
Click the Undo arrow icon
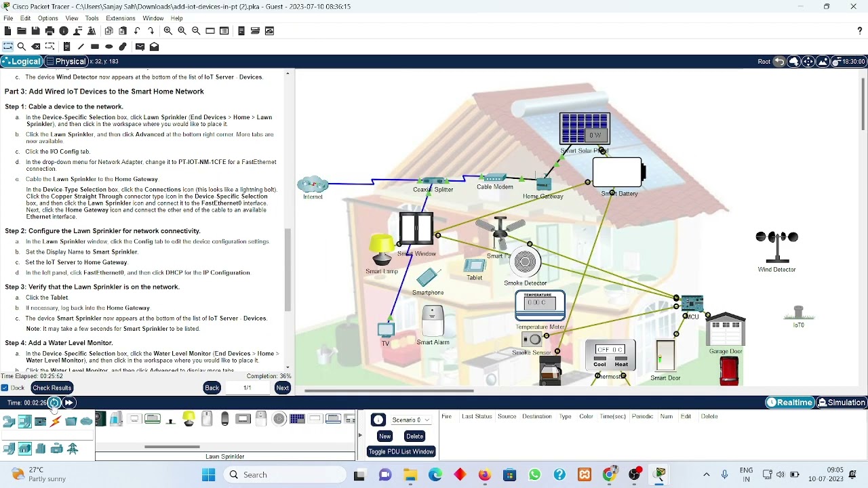pyautogui.click(x=137, y=31)
